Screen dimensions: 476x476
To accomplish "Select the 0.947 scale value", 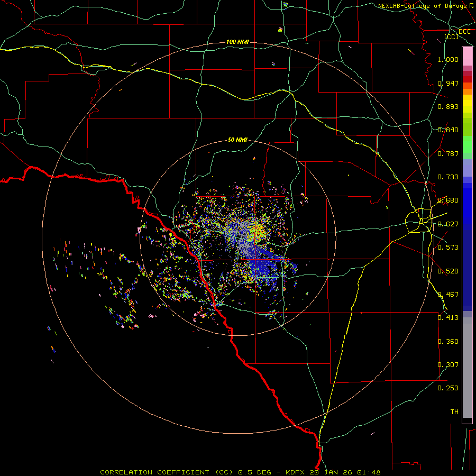I will [448, 83].
